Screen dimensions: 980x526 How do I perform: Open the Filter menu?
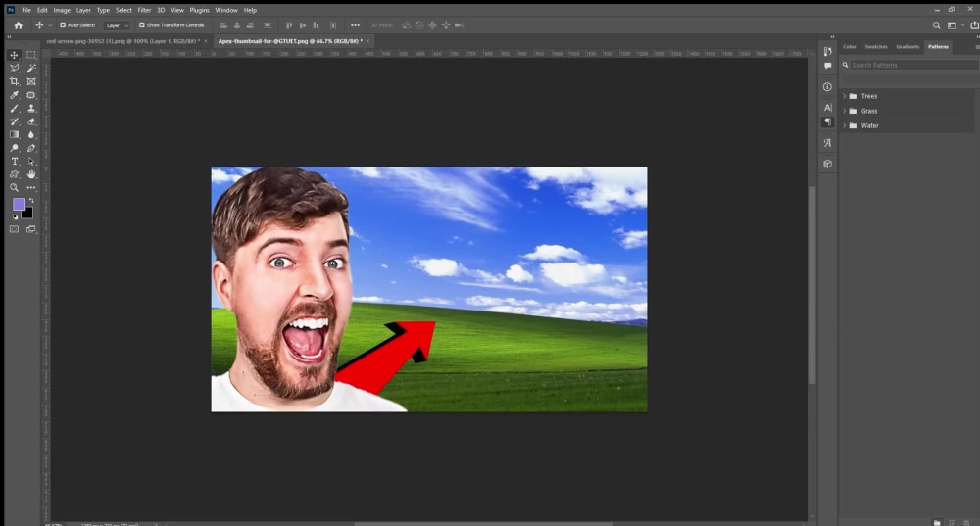[x=144, y=10]
